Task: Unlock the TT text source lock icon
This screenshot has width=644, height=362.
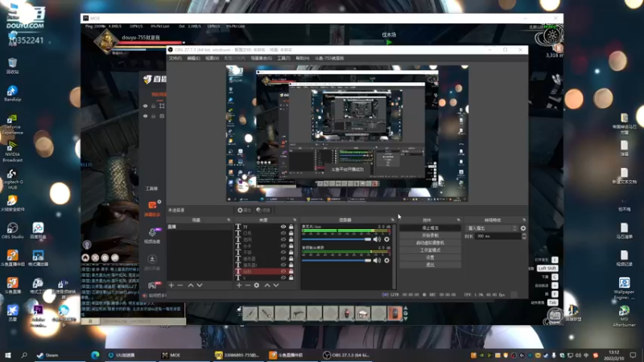Action: [x=291, y=227]
